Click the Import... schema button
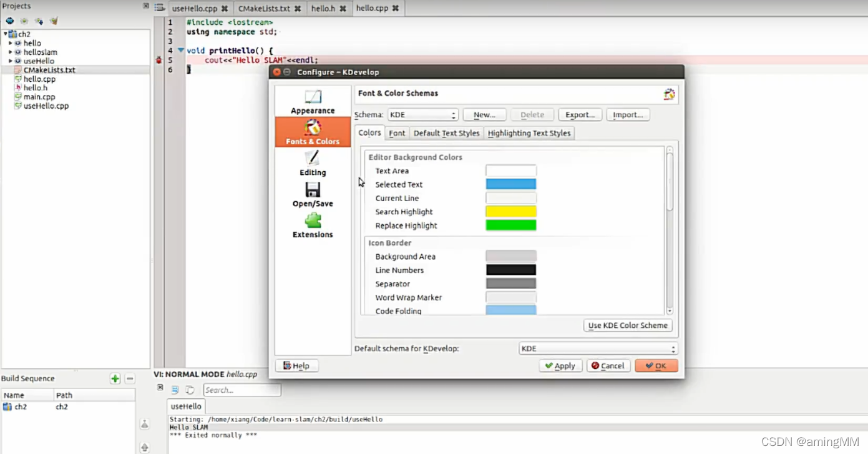Image resolution: width=868 pixels, height=454 pixels. click(x=628, y=115)
